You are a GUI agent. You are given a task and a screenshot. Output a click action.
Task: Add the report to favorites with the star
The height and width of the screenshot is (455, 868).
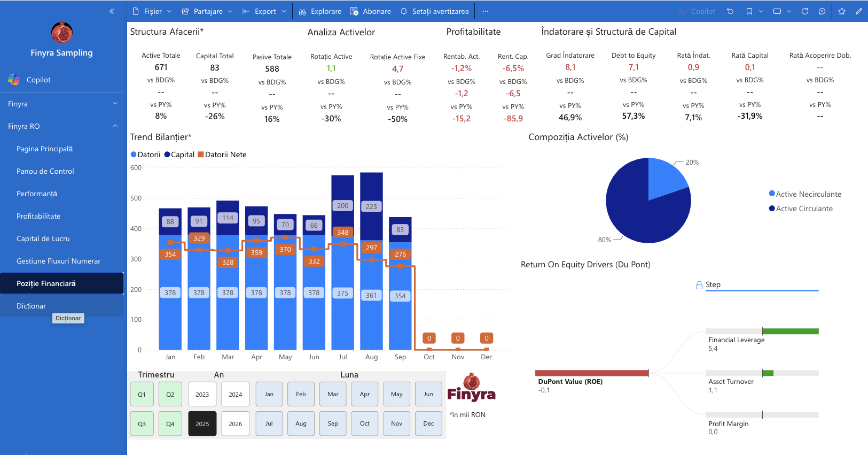(842, 11)
